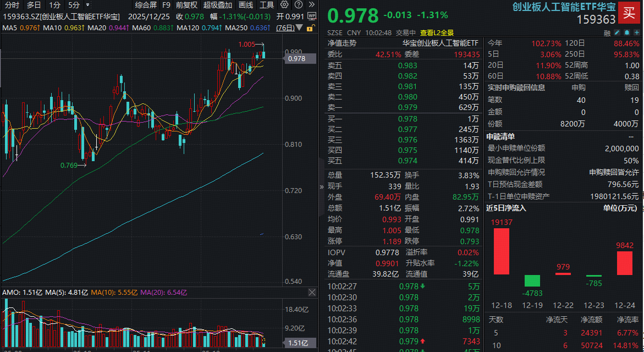Open the settings gear in the toolbar
The height and width of the screenshot is (352, 644).
tap(284, 4)
